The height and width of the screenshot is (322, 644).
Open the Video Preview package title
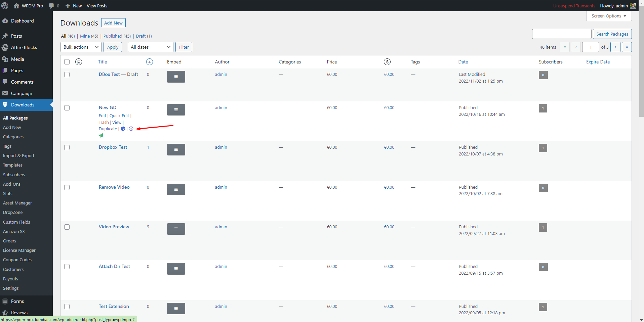coord(114,227)
